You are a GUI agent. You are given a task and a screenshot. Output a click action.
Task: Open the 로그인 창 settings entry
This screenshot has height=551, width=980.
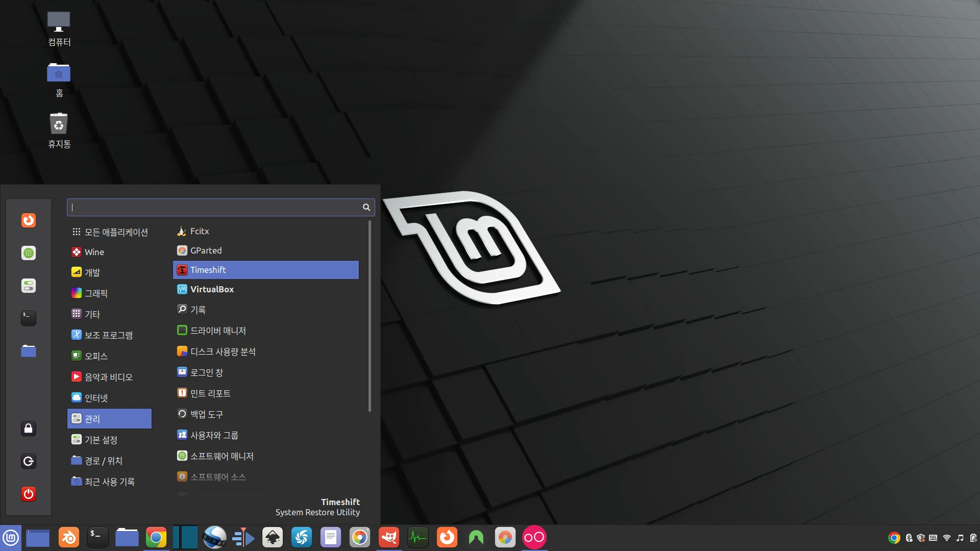(x=266, y=372)
